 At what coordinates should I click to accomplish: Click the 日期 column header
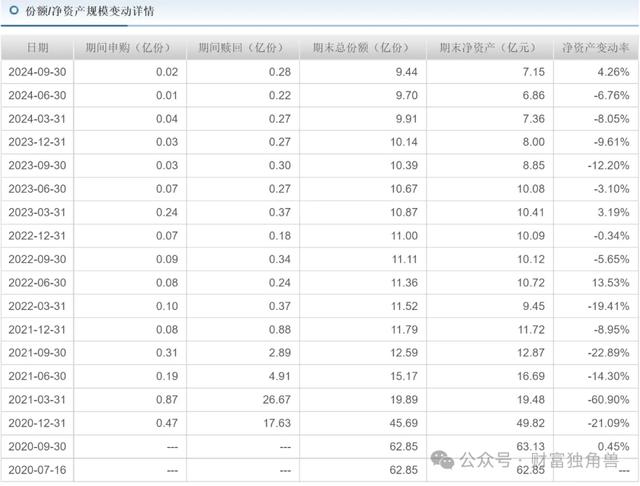point(38,48)
